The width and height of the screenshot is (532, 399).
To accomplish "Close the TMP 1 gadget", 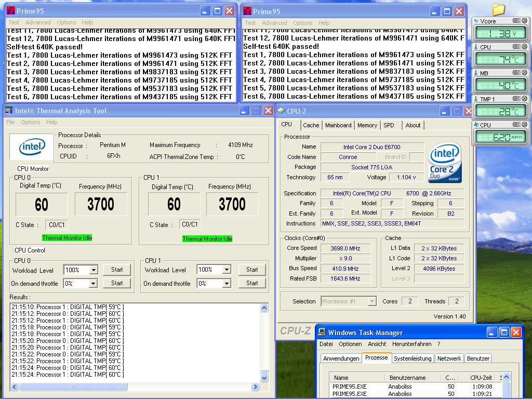I will (x=525, y=99).
